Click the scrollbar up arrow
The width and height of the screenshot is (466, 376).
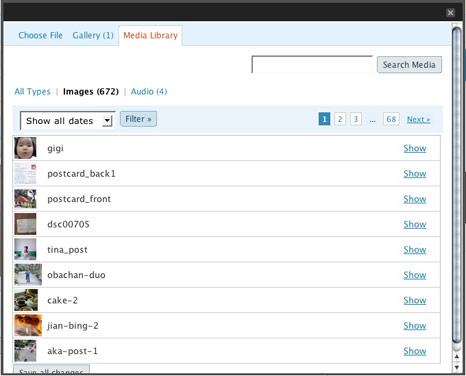point(457,357)
